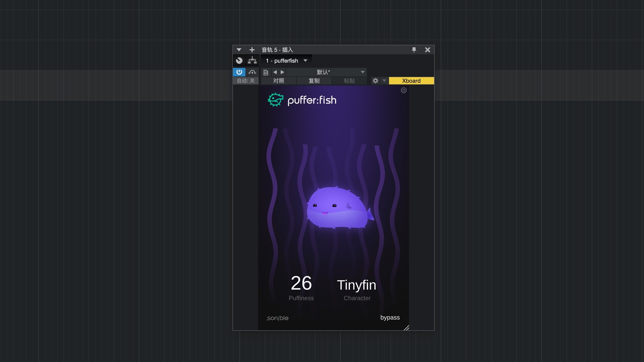
Task: Click the preset file document icon
Action: 266,72
